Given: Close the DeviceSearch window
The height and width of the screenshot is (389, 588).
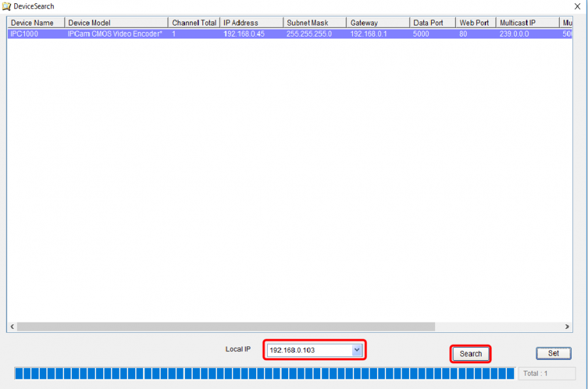Looking at the screenshot, I should pos(576,7).
